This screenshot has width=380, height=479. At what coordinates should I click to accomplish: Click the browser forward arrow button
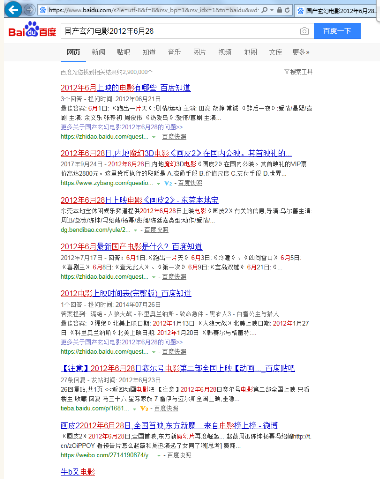click(30, 10)
